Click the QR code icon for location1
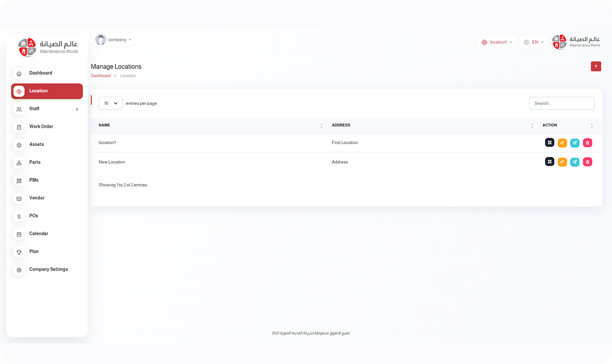Image resolution: width=612 pixels, height=364 pixels. coord(549,142)
